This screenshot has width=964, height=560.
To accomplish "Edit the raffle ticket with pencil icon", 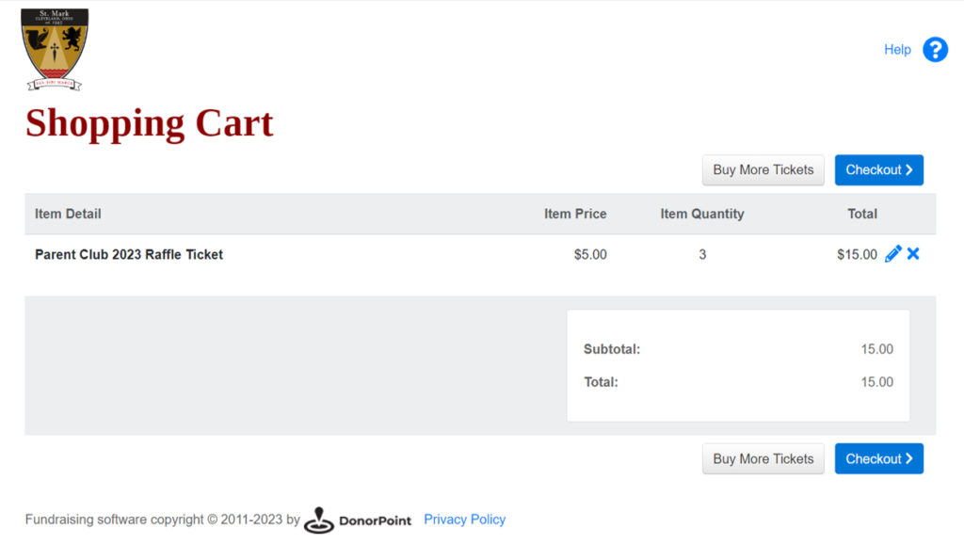I will click(892, 254).
